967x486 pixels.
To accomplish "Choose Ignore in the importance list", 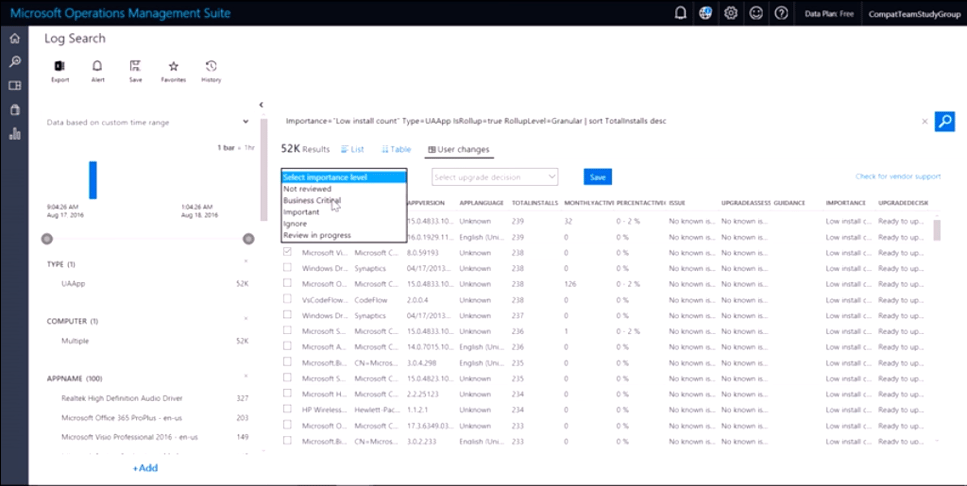I will click(x=344, y=224).
